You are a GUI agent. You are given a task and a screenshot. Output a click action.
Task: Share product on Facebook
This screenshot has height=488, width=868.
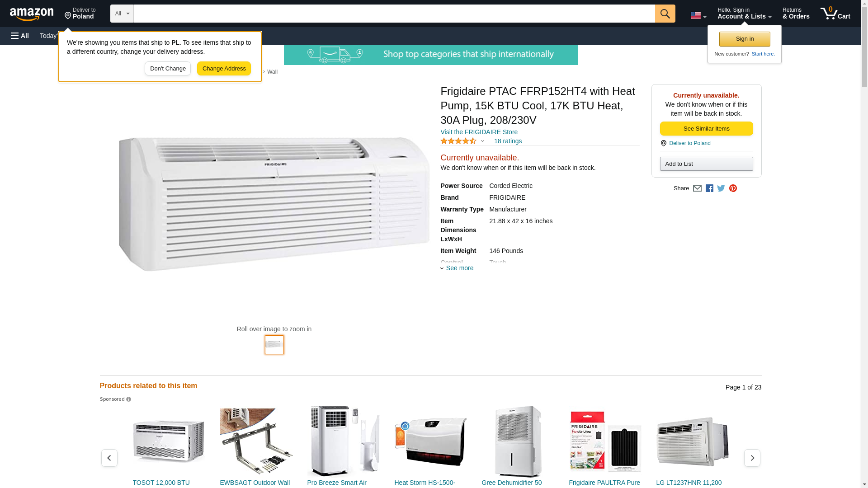coord(709,188)
